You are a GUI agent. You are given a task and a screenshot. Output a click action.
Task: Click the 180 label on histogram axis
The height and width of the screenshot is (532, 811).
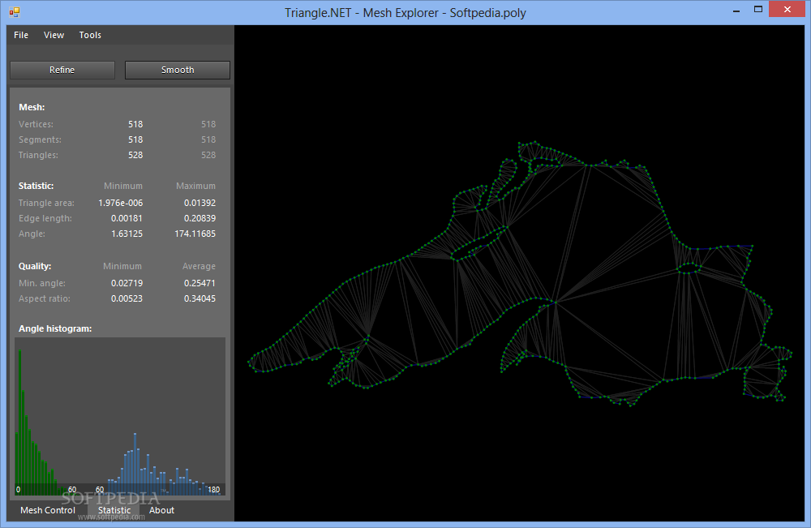tap(213, 490)
